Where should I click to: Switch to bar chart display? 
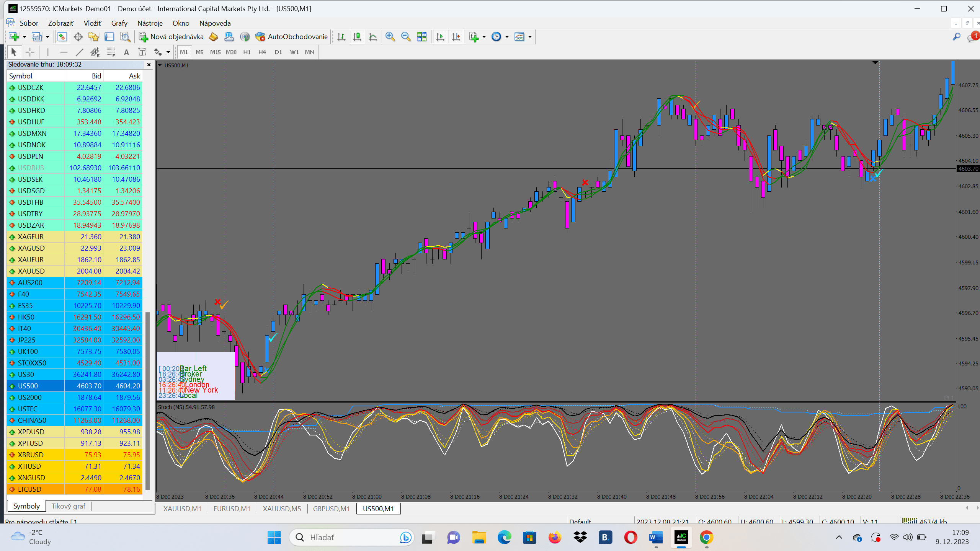pyautogui.click(x=341, y=37)
